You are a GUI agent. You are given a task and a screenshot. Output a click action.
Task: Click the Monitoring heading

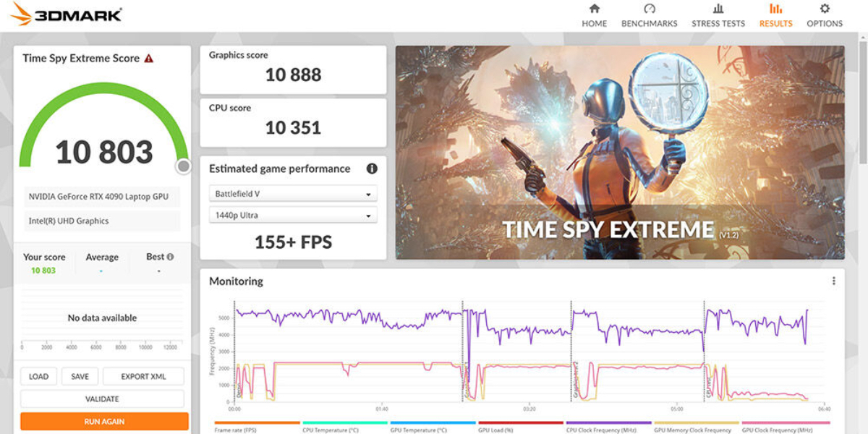[x=236, y=281]
